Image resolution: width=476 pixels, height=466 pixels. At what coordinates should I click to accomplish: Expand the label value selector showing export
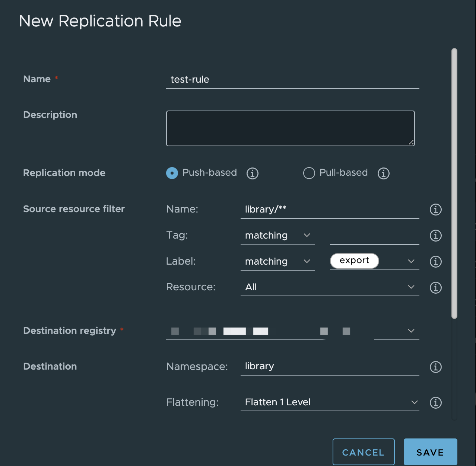(411, 261)
